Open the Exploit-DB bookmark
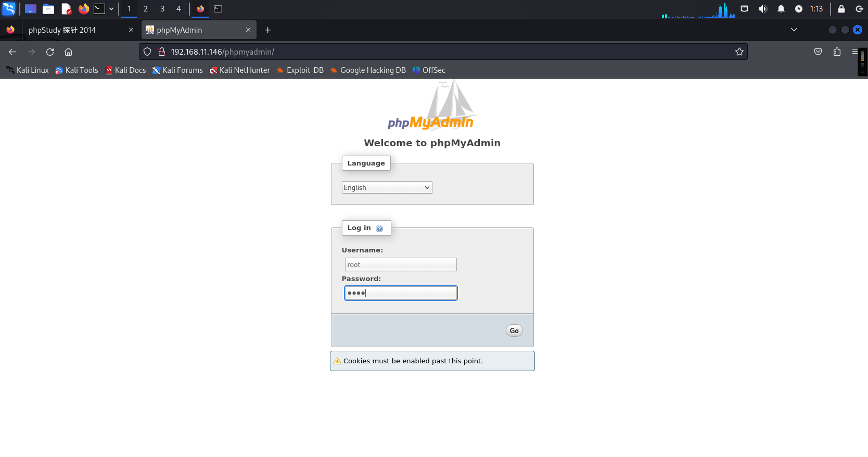This screenshot has height=457, width=868. click(300, 70)
